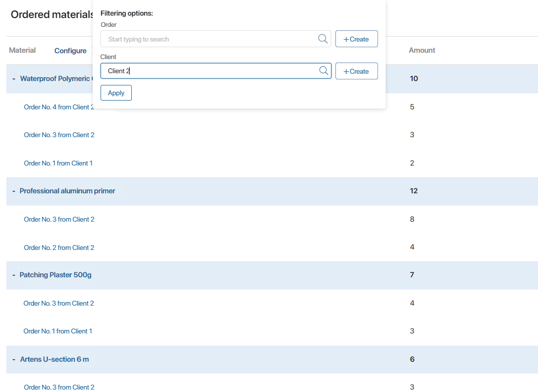538x392 pixels.
Task: Open Artens U-section 6 m material link
Action: coord(54,359)
